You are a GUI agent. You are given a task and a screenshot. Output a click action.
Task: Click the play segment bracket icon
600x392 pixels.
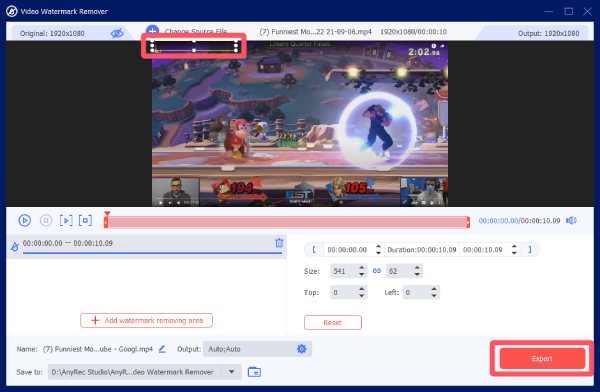tap(66, 220)
